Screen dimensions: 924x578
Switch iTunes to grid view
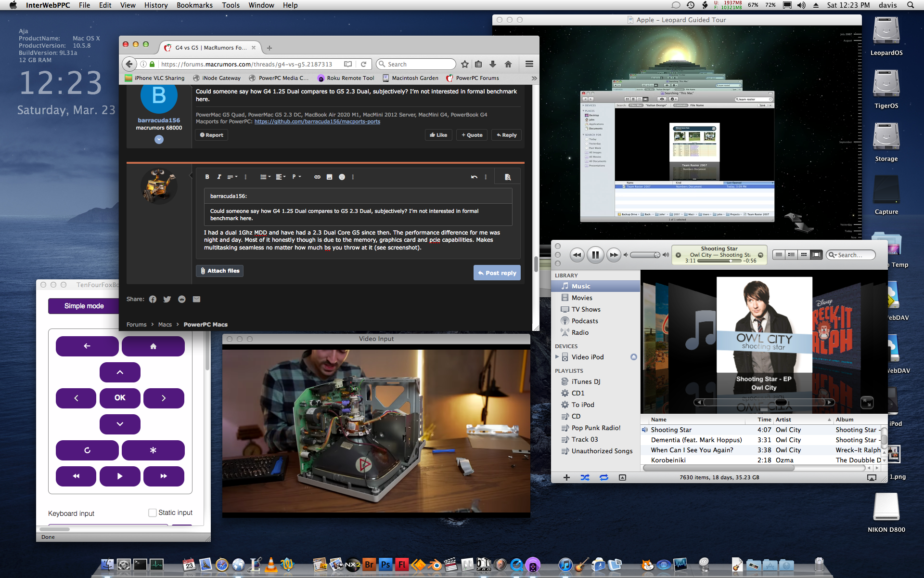[x=804, y=255]
